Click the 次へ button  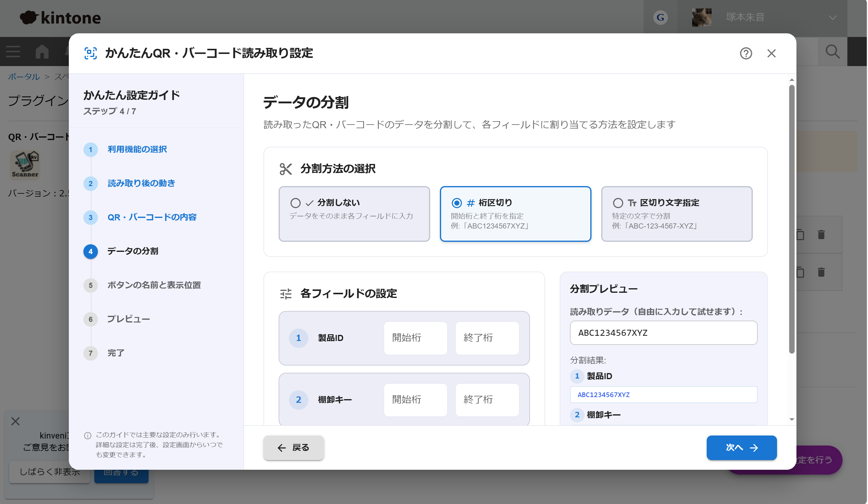coord(742,448)
